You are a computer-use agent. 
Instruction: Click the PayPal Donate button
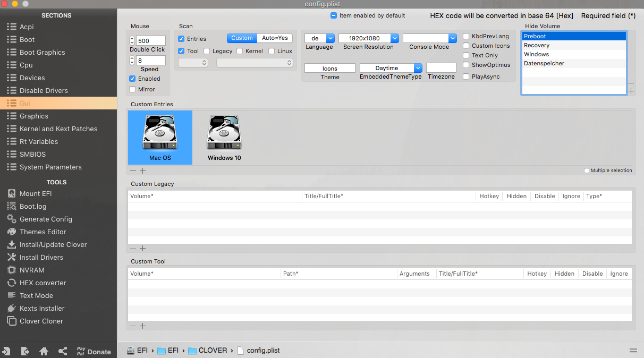pos(94,352)
